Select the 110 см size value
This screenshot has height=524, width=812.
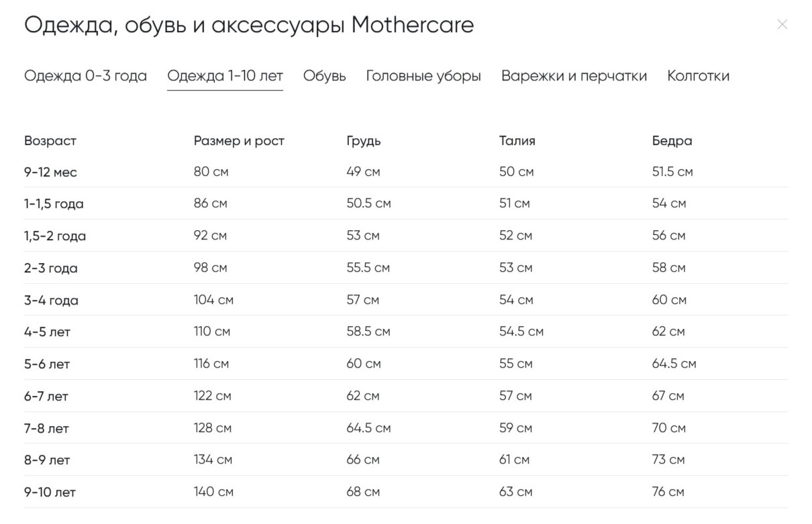(x=212, y=331)
